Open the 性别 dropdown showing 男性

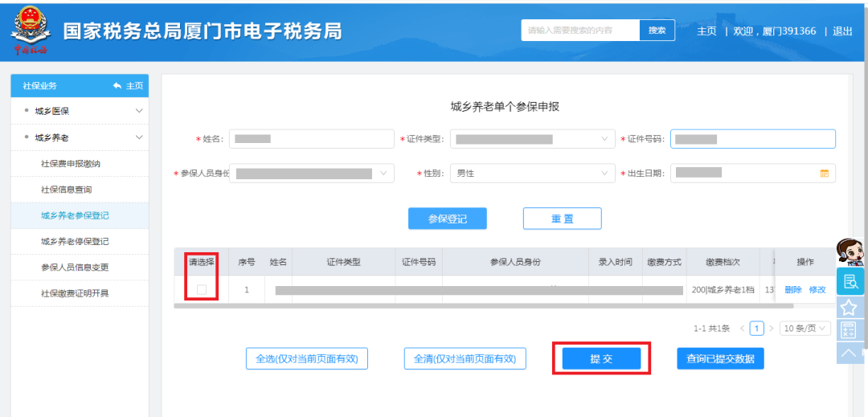533,173
